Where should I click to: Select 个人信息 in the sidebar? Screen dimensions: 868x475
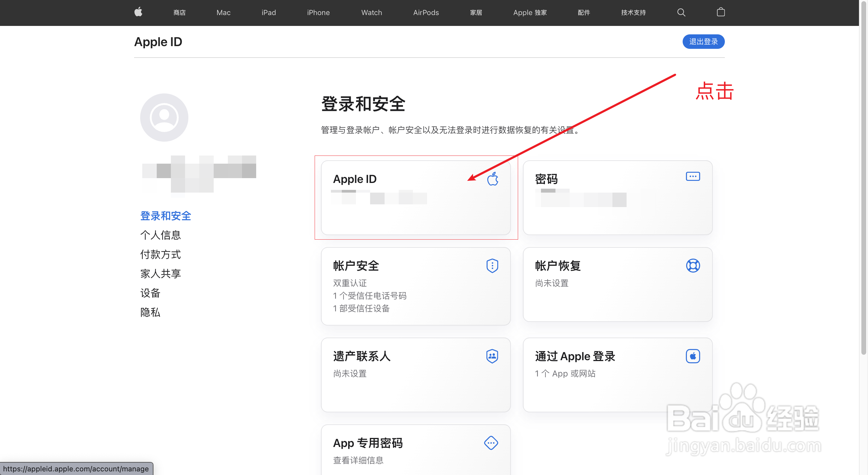point(160,235)
